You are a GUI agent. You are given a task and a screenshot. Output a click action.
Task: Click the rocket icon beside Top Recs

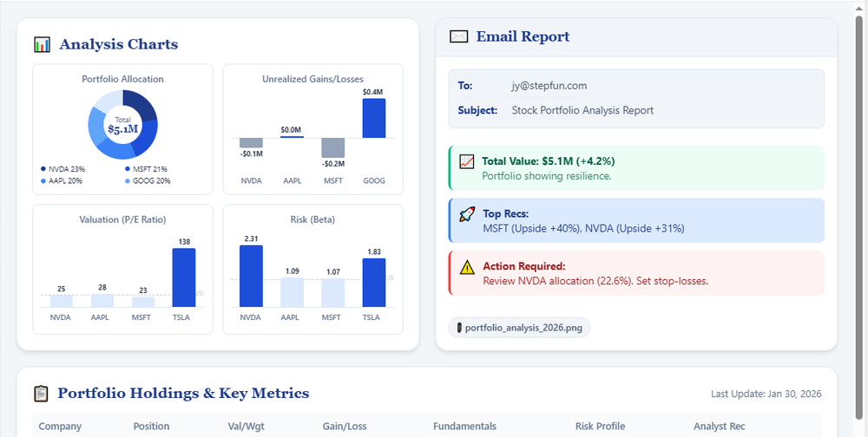coord(467,214)
